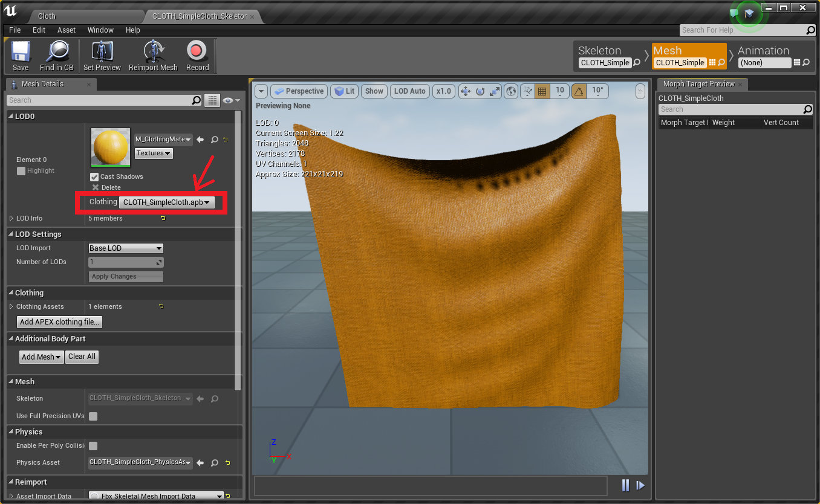This screenshot has height=504, width=820.
Task: Open the LOD Import Base LOD dropdown
Action: (x=126, y=248)
